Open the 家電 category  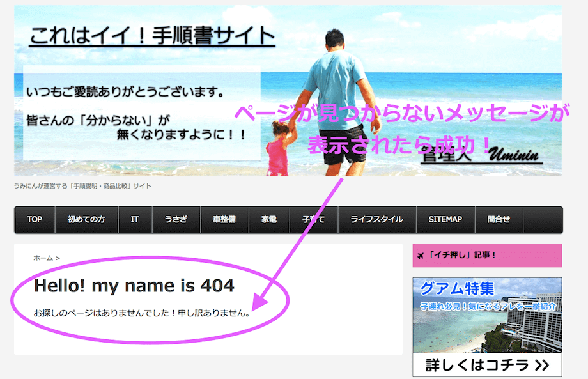pyautogui.click(x=268, y=220)
